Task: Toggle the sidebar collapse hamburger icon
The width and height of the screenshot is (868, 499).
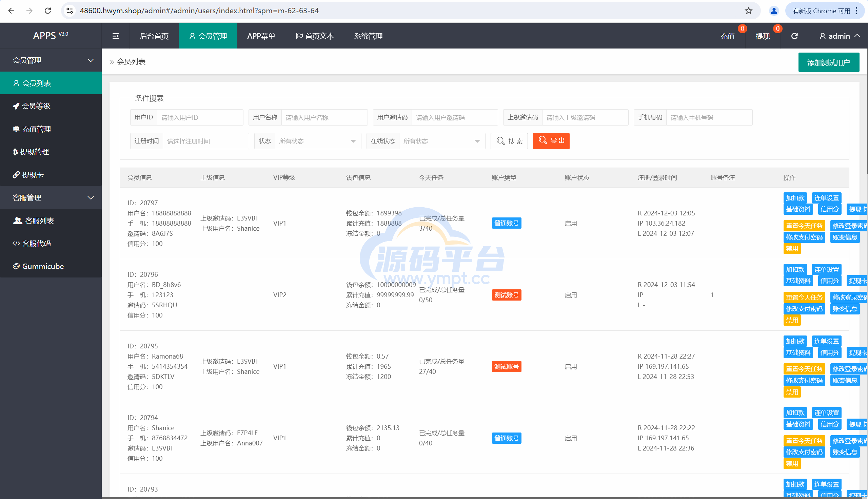Action: [116, 36]
